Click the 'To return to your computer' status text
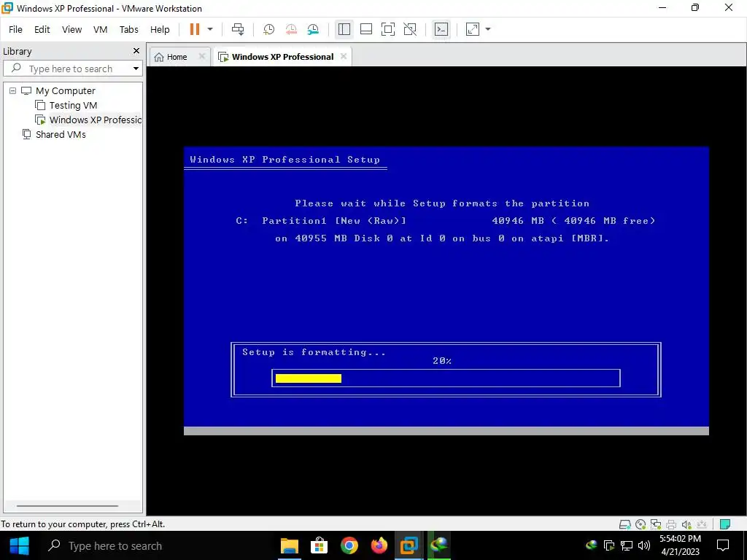Image resolution: width=747 pixels, height=560 pixels. [x=83, y=524]
